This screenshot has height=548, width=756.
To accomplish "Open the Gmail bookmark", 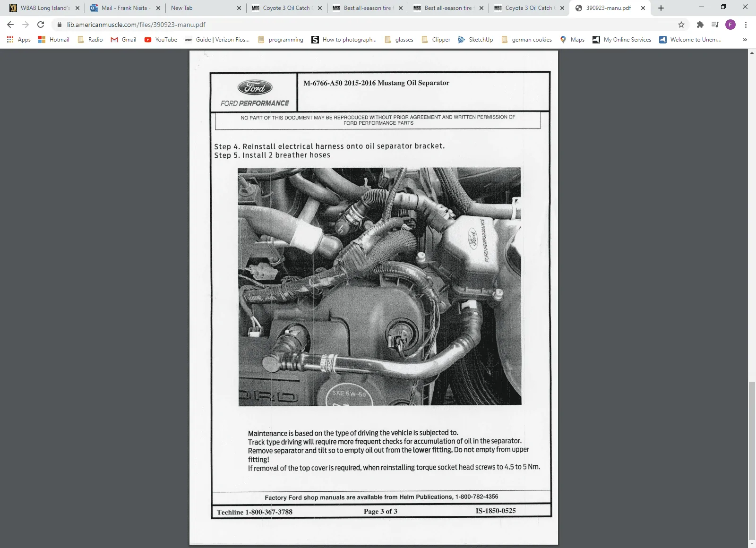I will pyautogui.click(x=124, y=40).
